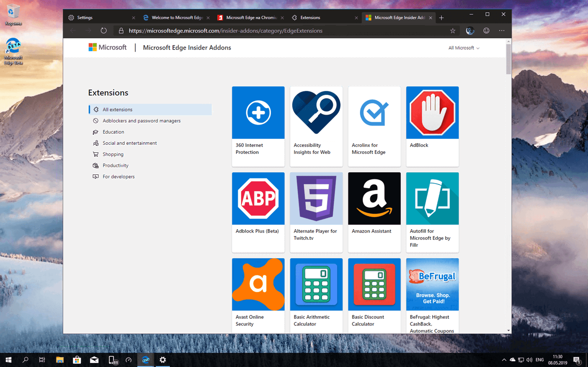This screenshot has width=588, height=367.
Task: Open Microsoft Store from the taskbar
Action: [77, 360]
